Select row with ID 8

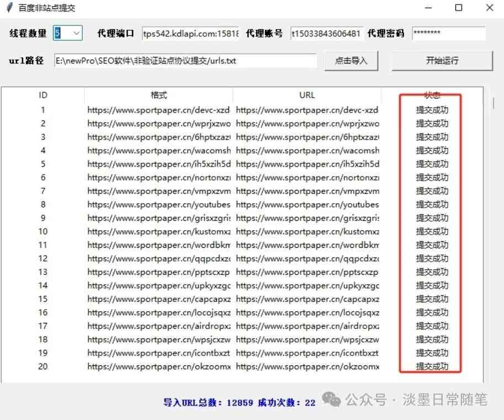pyautogui.click(x=242, y=204)
